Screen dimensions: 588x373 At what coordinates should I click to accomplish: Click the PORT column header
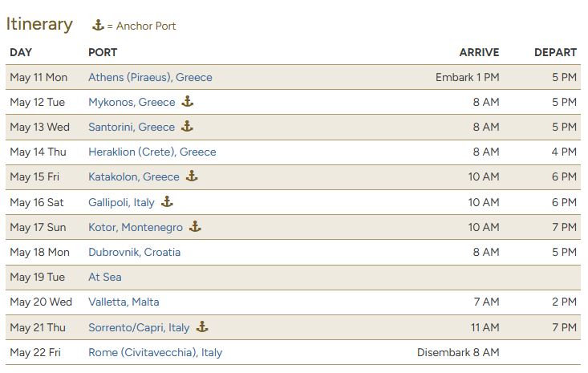(x=103, y=52)
